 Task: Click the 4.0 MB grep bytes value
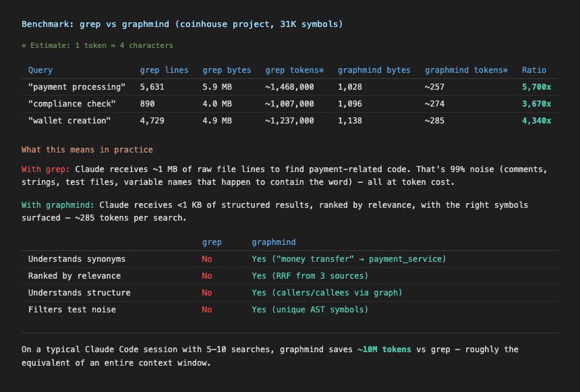tap(217, 104)
